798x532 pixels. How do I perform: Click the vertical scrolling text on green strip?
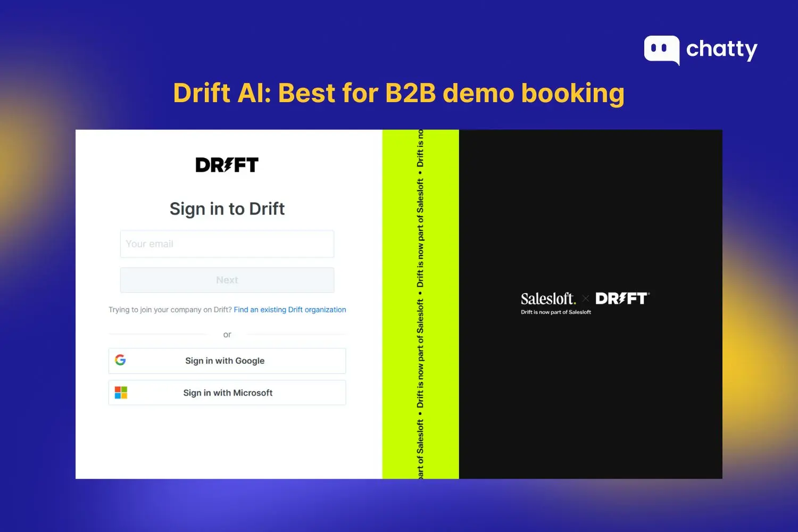point(420,304)
